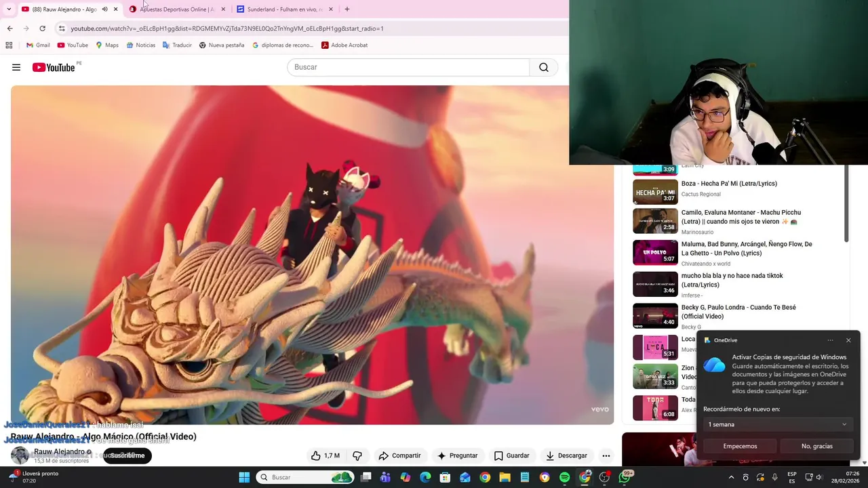Open OneDrive notification options menu
Image resolution: width=868 pixels, height=488 pixels.
pos(830,340)
